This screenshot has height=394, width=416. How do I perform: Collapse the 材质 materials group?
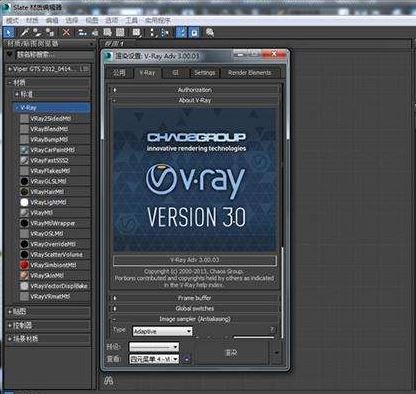10,83
